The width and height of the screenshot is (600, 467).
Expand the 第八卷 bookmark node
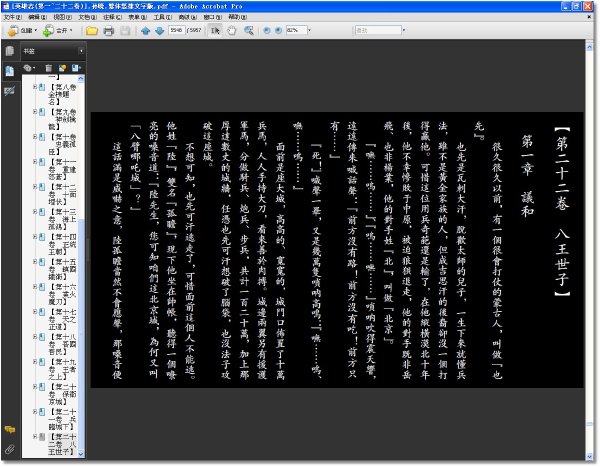pos(34,87)
